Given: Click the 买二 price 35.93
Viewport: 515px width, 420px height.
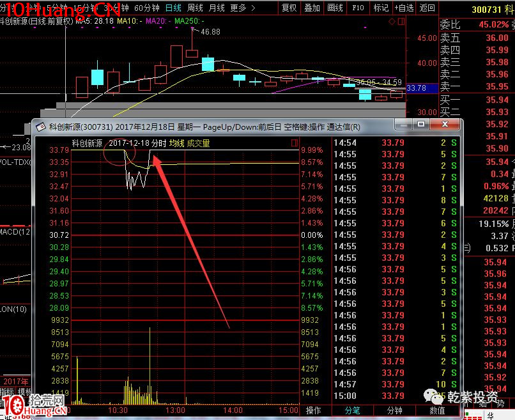Looking at the screenshot, I should point(497,112).
